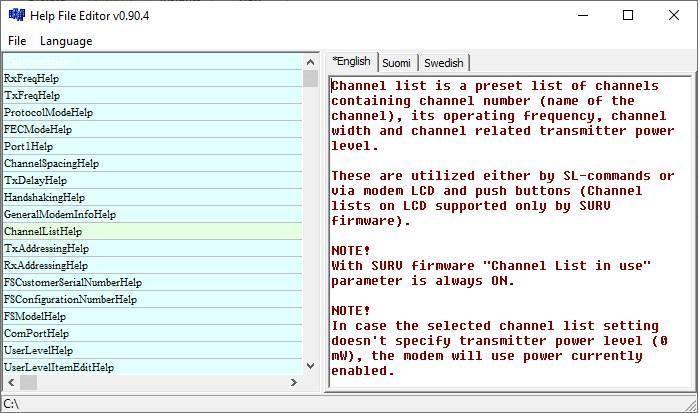Select the FSCustomerSerialNumberHelp row
Screen dimensions: 700x413
coord(73,282)
